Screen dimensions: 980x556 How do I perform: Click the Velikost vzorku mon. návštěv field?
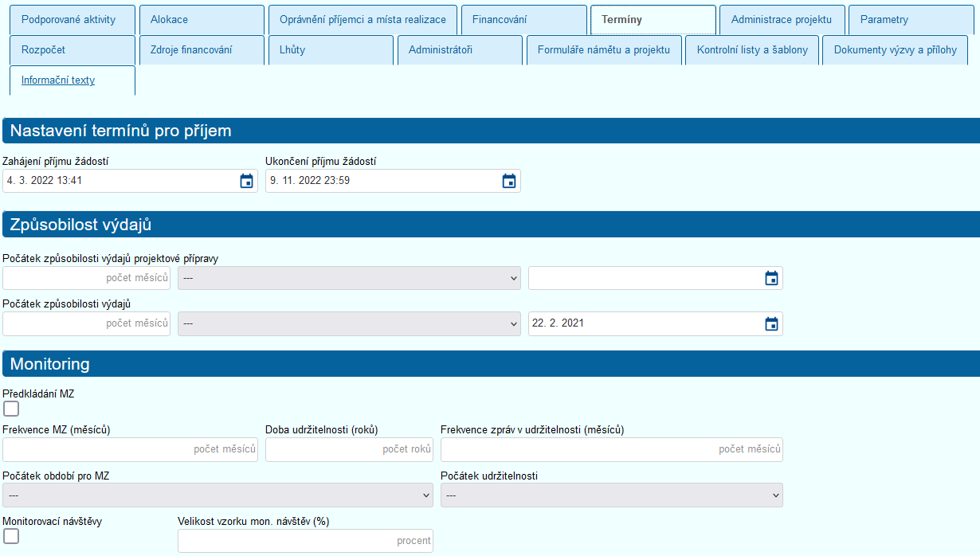click(305, 541)
